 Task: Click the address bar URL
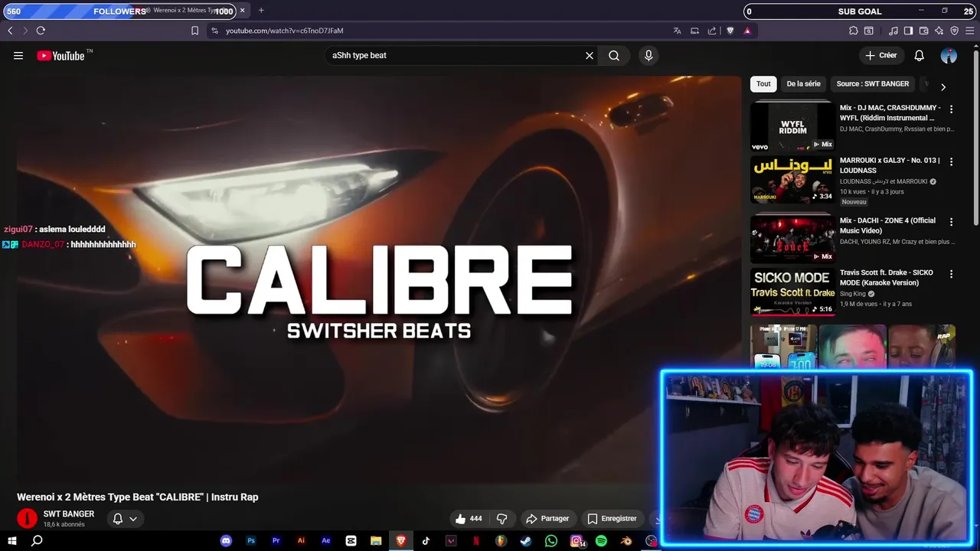(285, 31)
